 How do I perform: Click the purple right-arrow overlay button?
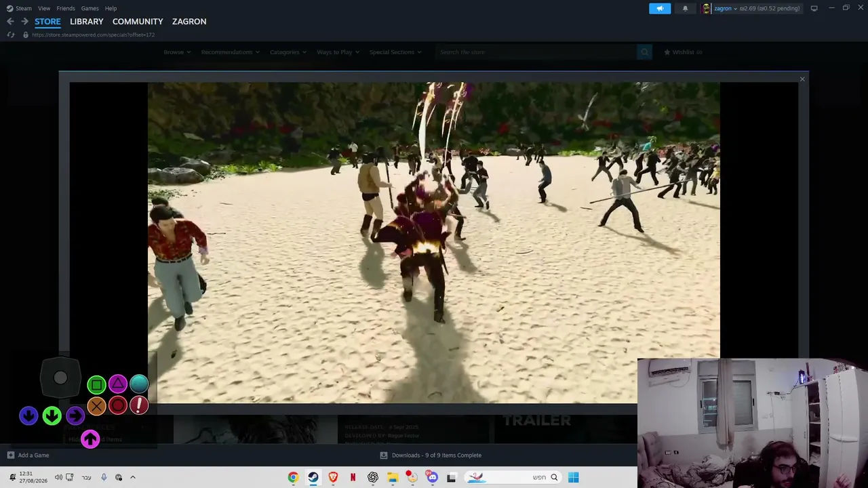75,415
